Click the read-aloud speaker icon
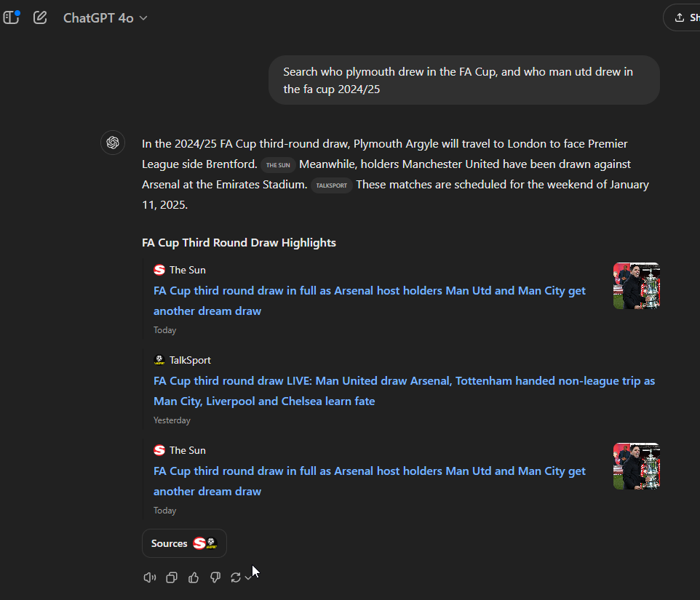Viewport: 700px width, 600px height. pos(149,577)
